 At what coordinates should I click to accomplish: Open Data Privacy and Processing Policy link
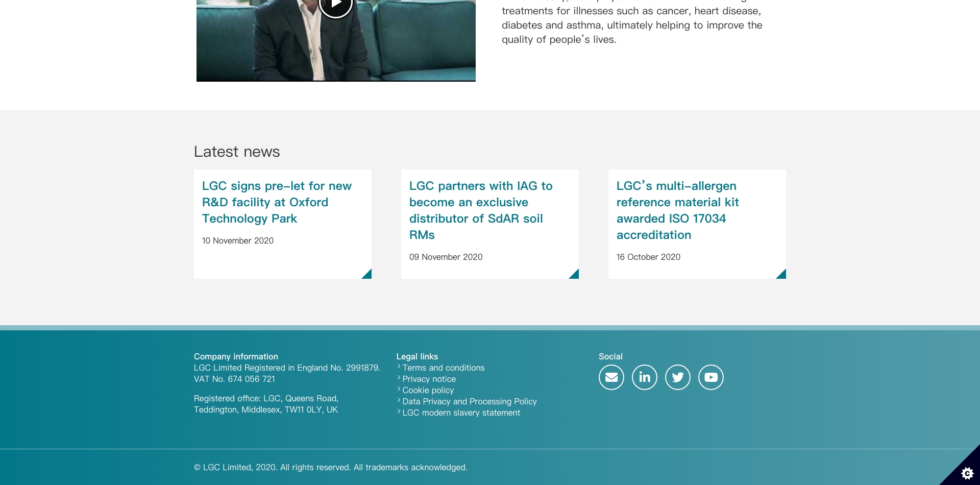point(469,401)
